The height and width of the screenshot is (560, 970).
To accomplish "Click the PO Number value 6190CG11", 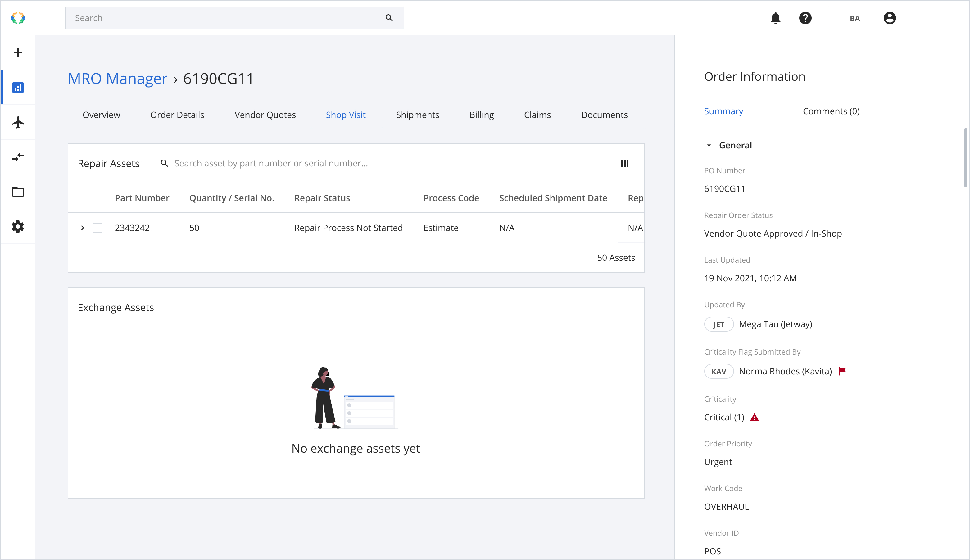I will click(724, 189).
